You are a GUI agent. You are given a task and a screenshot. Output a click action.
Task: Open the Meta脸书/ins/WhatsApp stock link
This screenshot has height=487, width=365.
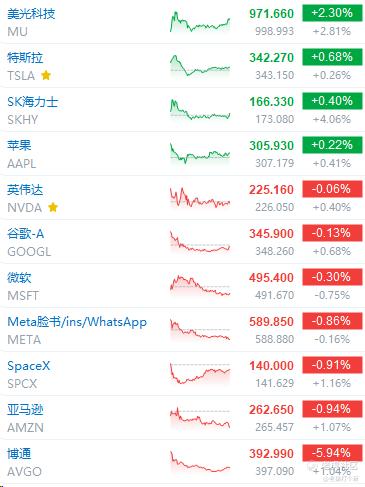click(77, 322)
